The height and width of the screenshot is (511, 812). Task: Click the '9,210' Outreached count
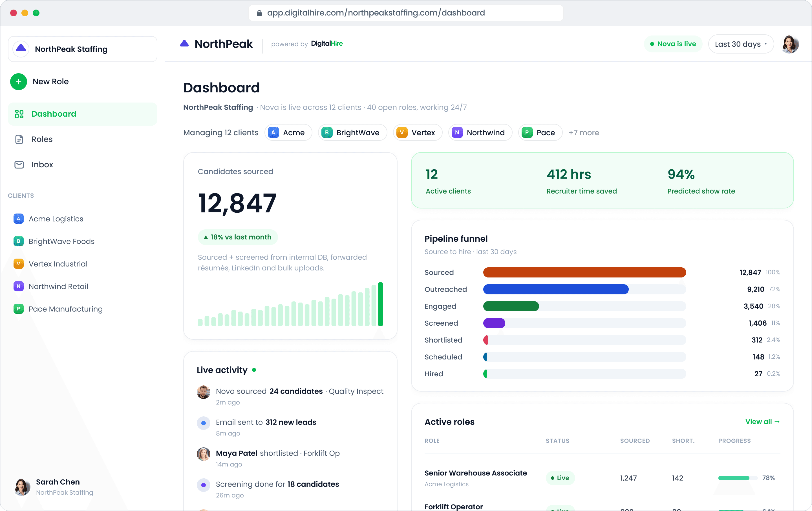coord(755,289)
